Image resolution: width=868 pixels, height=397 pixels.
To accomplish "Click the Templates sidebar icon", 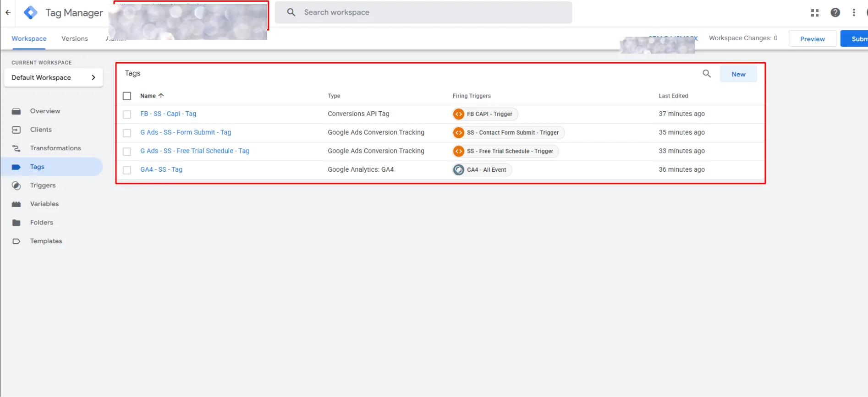I will [16, 241].
